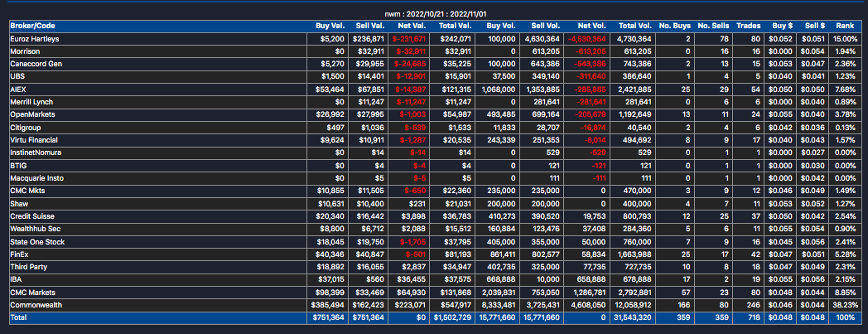Screen dimensions: 868x334
Task: Sort by Buy Val. column header
Action: 330,26
